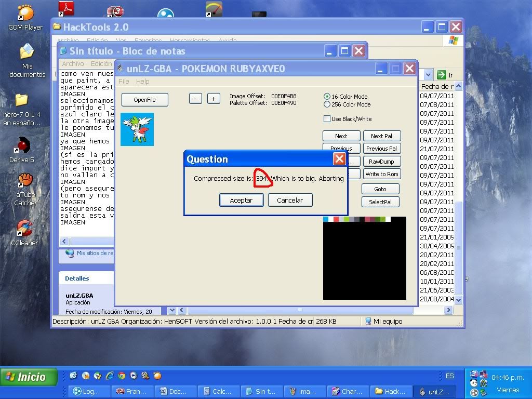
Task: Select the row dated 20/08/2004
Action: [x=436, y=299]
